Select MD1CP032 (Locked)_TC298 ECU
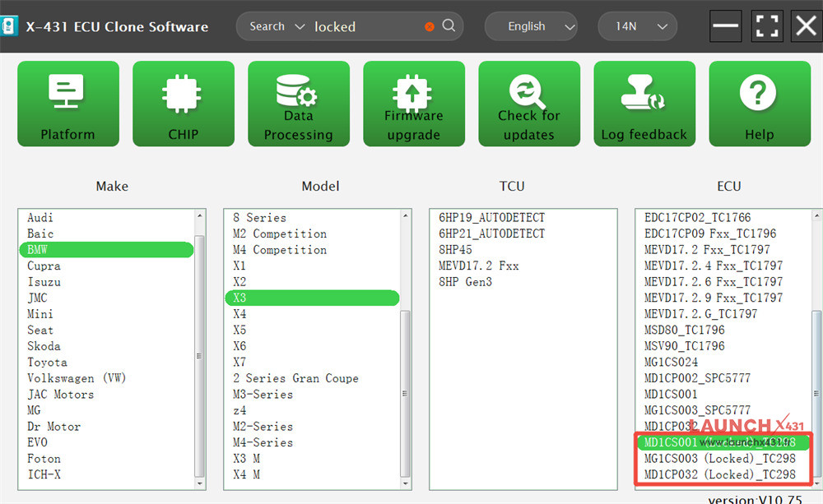 [720, 474]
